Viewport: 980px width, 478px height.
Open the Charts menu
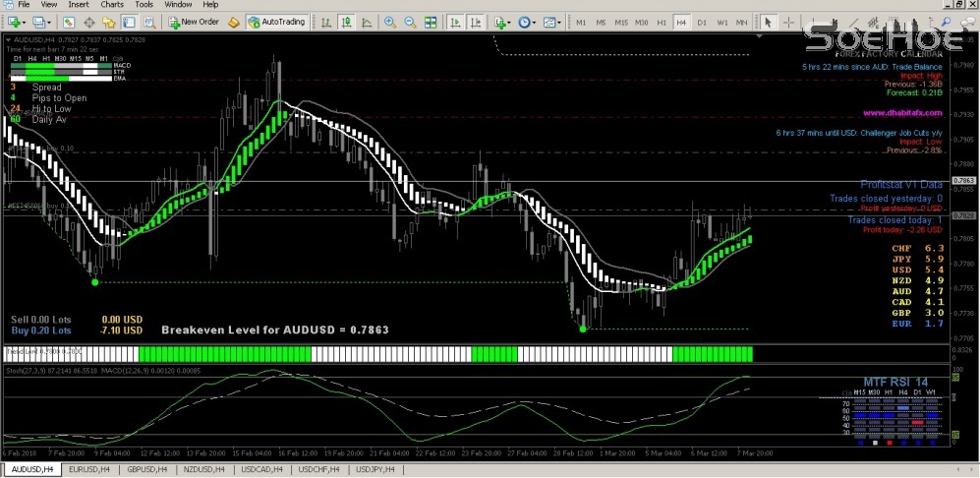coord(112,5)
